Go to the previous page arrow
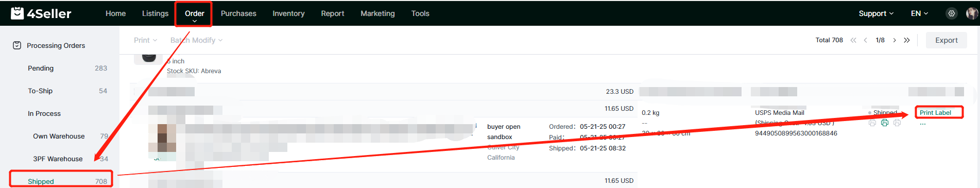980x188 pixels. (x=865, y=40)
